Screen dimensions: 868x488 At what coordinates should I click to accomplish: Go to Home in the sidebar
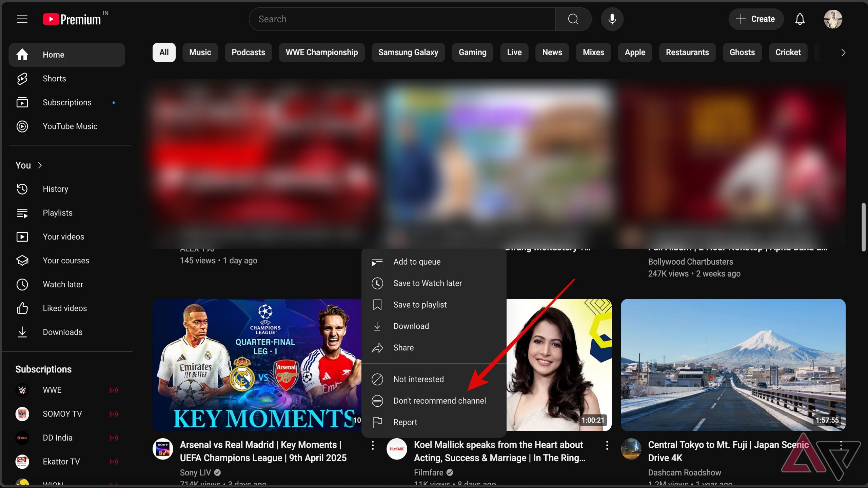pyautogui.click(x=67, y=55)
